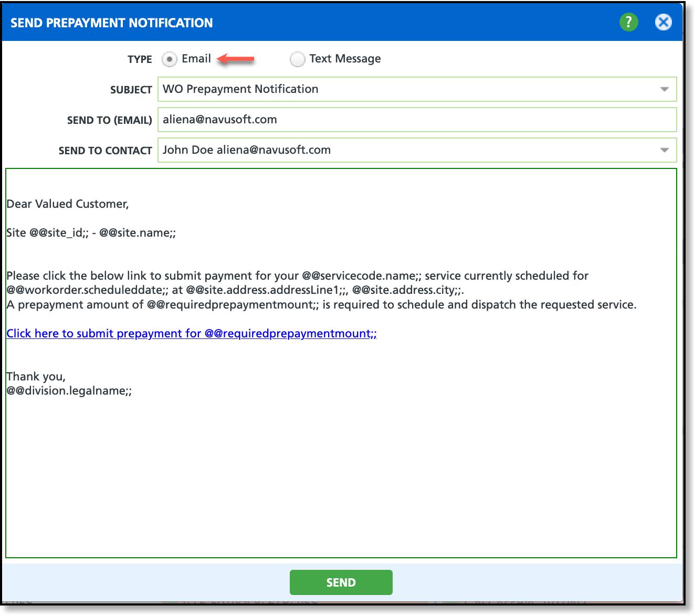
Task: Click the 'A prepayment amount of' sentence
Action: [321, 305]
